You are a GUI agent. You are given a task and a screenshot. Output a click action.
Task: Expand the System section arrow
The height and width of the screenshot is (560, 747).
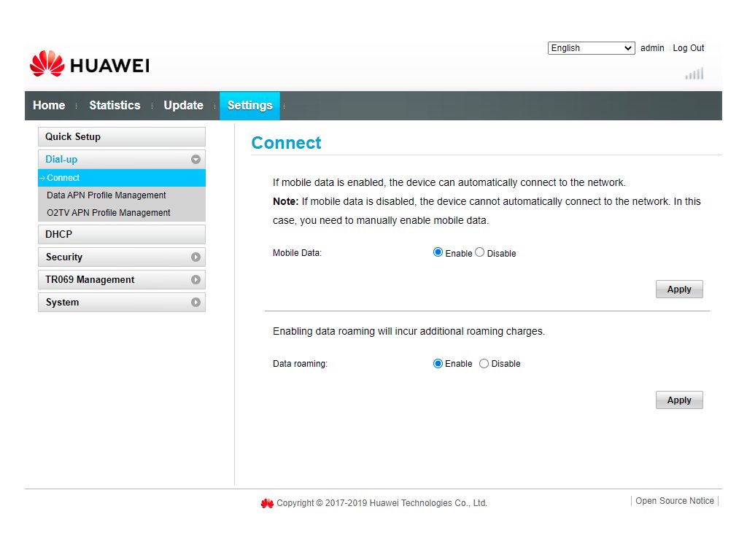tap(196, 303)
